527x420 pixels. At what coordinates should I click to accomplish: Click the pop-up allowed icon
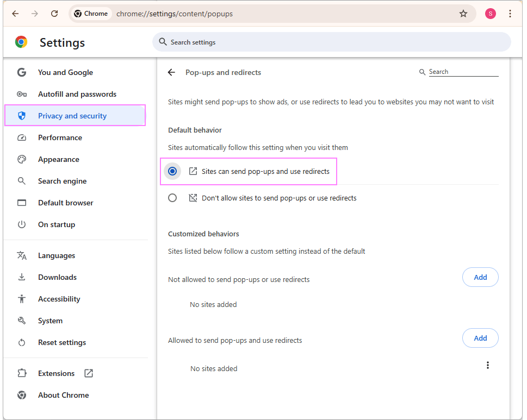click(x=193, y=171)
